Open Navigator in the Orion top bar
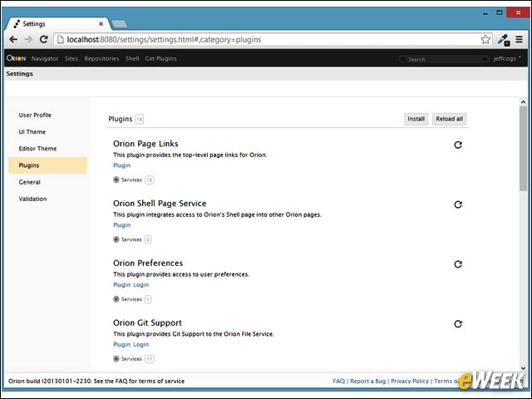 pyautogui.click(x=45, y=59)
